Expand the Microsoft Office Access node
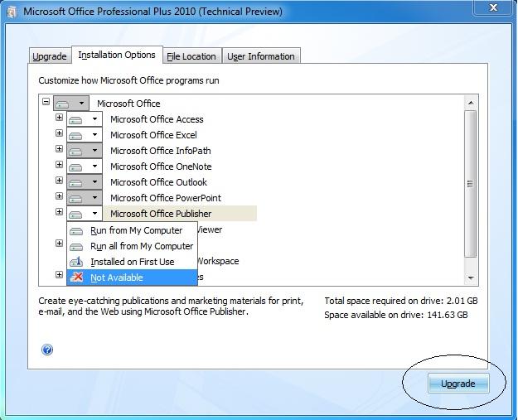 [59, 117]
